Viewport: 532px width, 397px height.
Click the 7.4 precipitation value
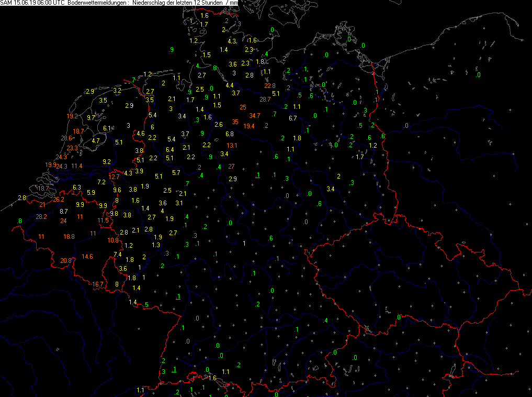pos(118,255)
